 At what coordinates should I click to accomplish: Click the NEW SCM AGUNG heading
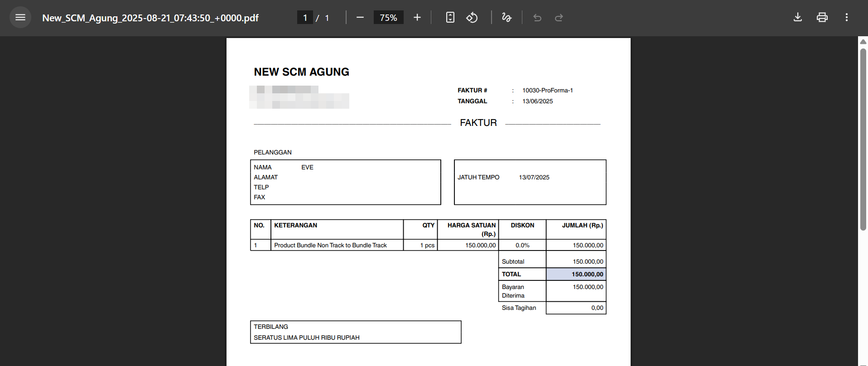[301, 72]
